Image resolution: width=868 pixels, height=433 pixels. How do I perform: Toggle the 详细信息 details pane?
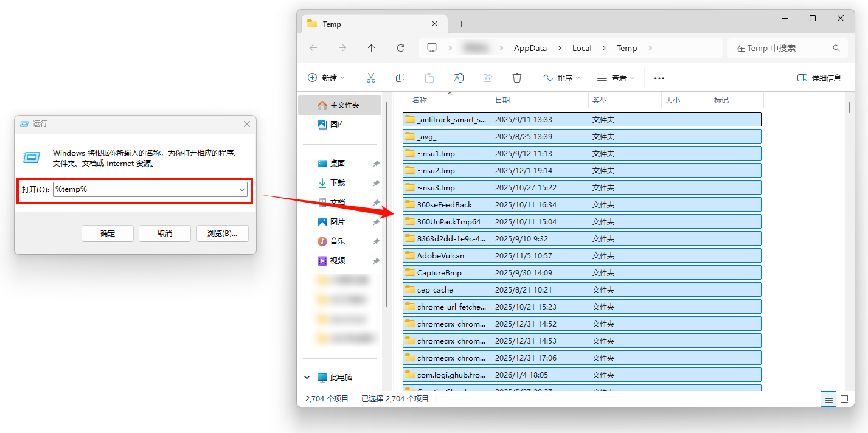(819, 78)
